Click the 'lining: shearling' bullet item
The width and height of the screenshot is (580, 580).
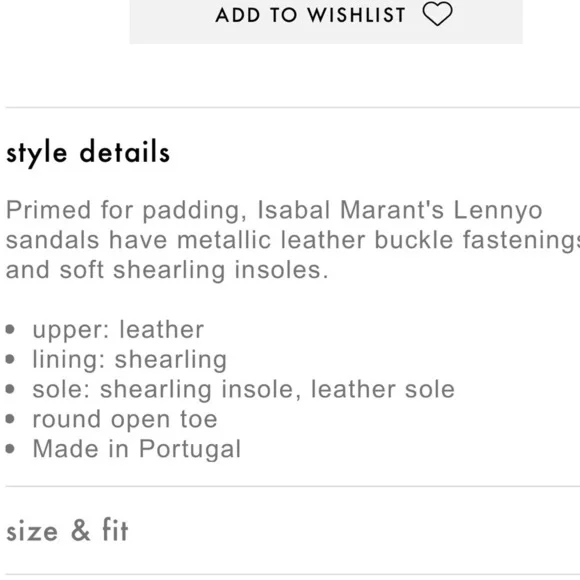pyautogui.click(x=129, y=360)
